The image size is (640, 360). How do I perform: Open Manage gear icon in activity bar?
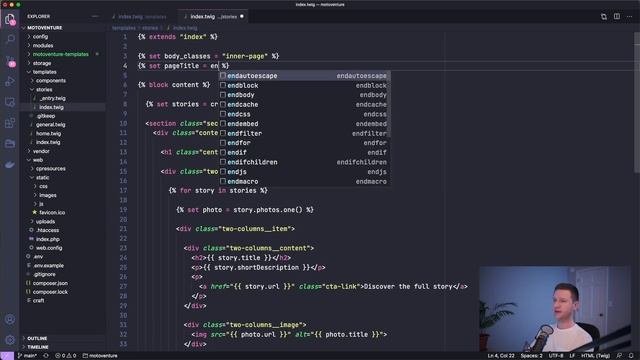pos(10,340)
